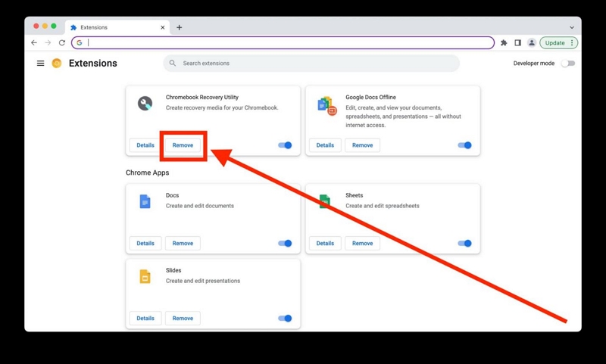
Task: Open the side panel icon
Action: (x=517, y=43)
